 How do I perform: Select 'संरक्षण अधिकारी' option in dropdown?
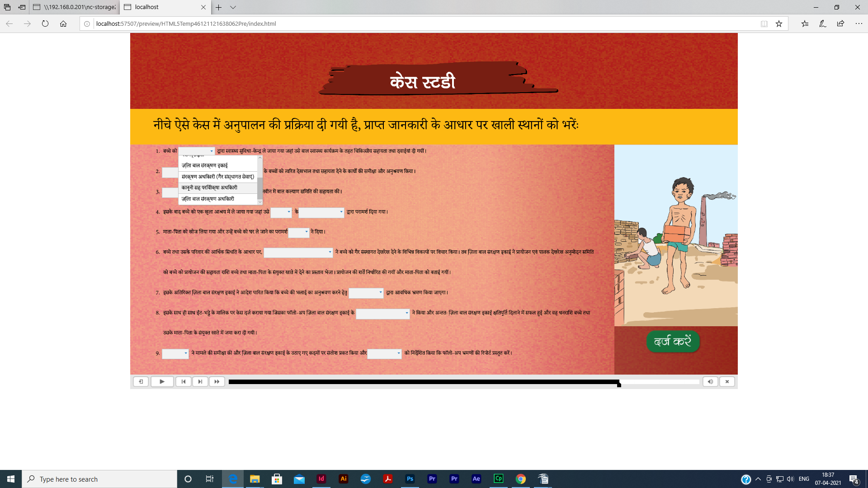coord(217,176)
